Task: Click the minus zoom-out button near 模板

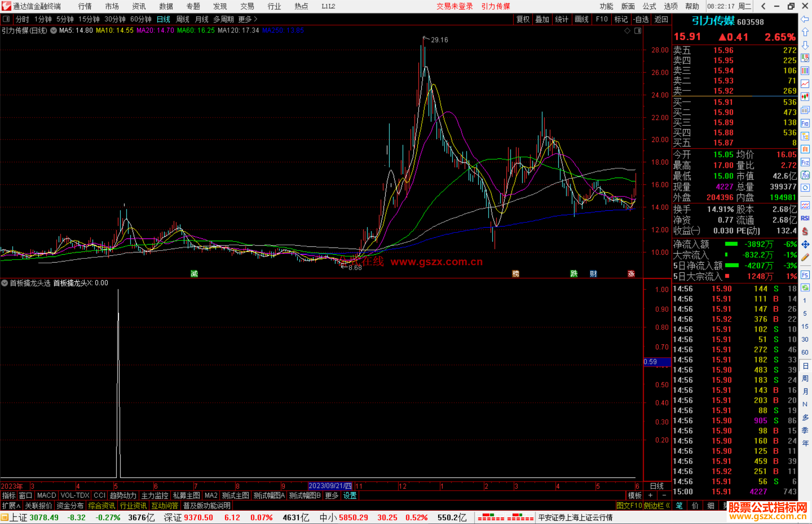Action: [x=664, y=495]
